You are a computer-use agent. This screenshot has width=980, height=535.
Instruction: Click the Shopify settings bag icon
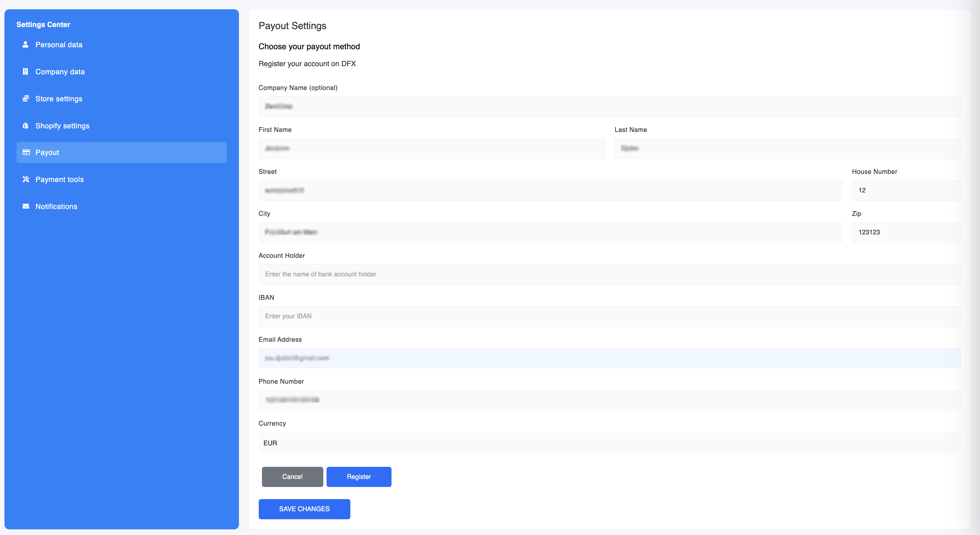point(25,126)
